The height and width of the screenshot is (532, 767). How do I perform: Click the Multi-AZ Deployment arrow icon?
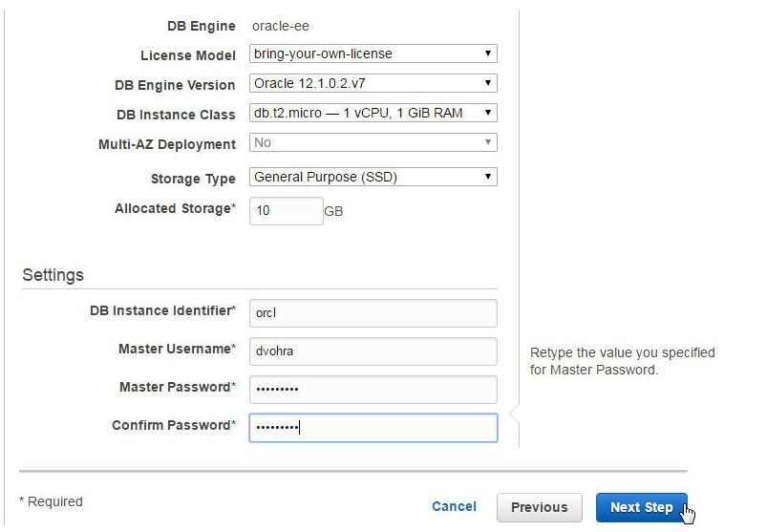tap(488, 142)
